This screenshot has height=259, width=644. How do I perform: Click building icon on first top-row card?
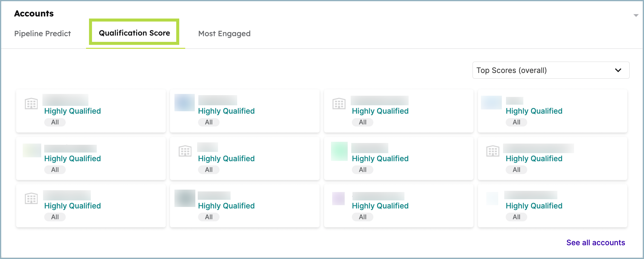click(x=31, y=103)
